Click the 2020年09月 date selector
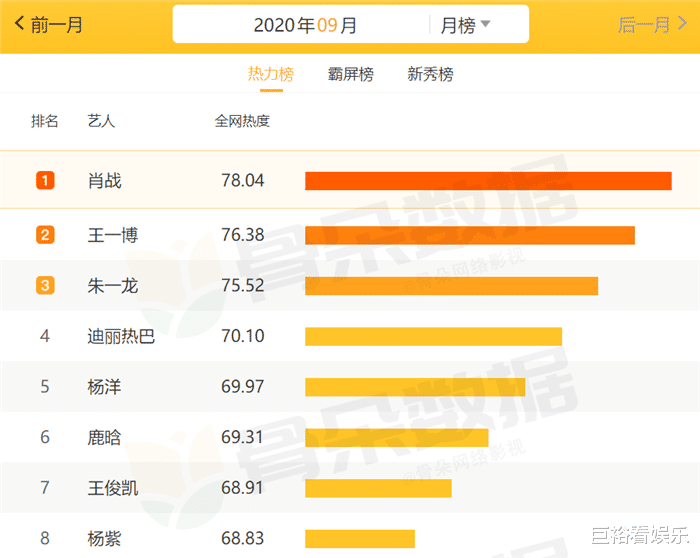Viewport: 700px width, 558px height. [305, 25]
